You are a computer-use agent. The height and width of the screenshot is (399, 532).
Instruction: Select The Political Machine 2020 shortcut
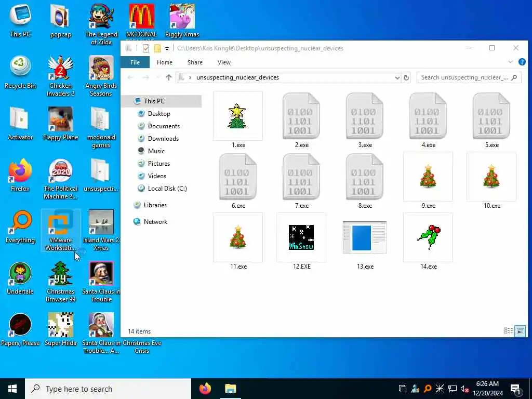[x=60, y=179]
